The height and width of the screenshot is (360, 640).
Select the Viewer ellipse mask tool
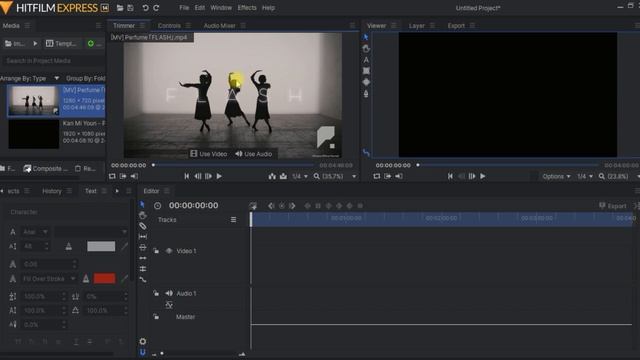pos(366,82)
